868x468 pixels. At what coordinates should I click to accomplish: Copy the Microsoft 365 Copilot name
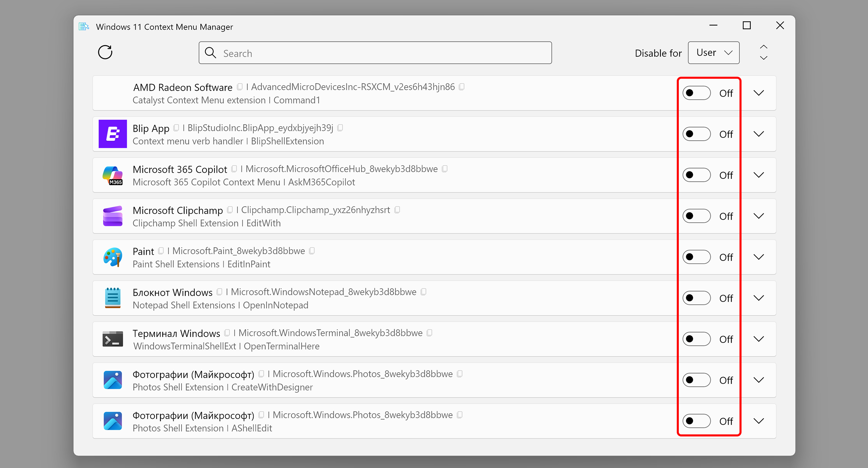tap(234, 169)
